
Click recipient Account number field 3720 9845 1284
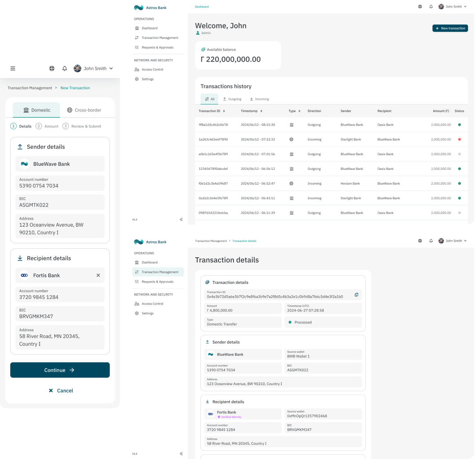click(x=60, y=294)
